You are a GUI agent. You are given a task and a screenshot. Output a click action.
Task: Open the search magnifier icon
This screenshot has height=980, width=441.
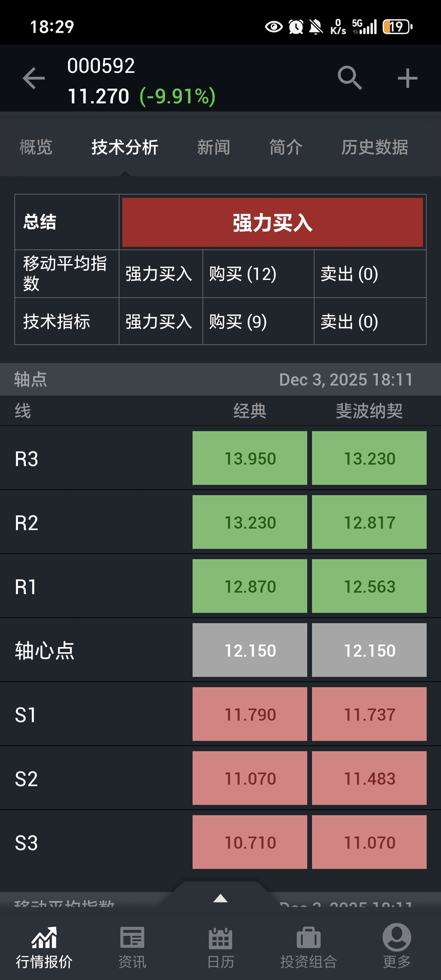tap(349, 78)
